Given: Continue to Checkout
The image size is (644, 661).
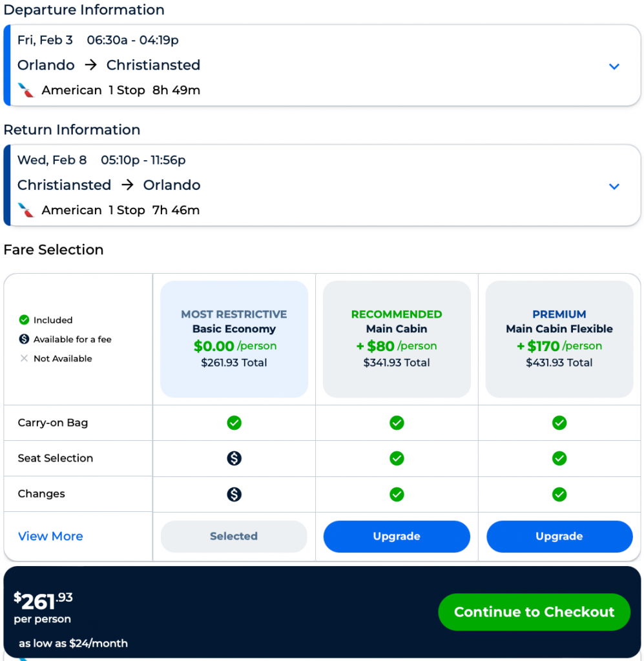Looking at the screenshot, I should (x=534, y=612).
